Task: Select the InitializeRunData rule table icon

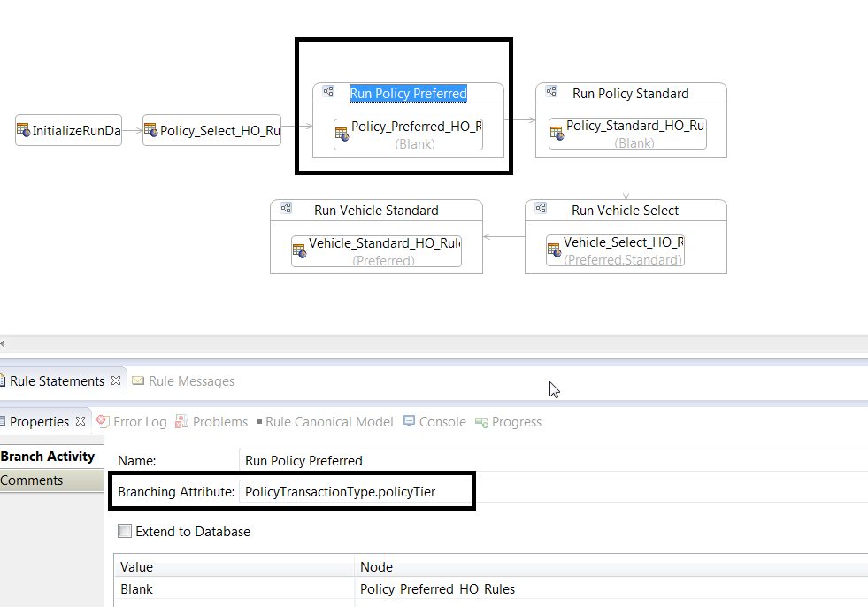Action: tap(23, 130)
